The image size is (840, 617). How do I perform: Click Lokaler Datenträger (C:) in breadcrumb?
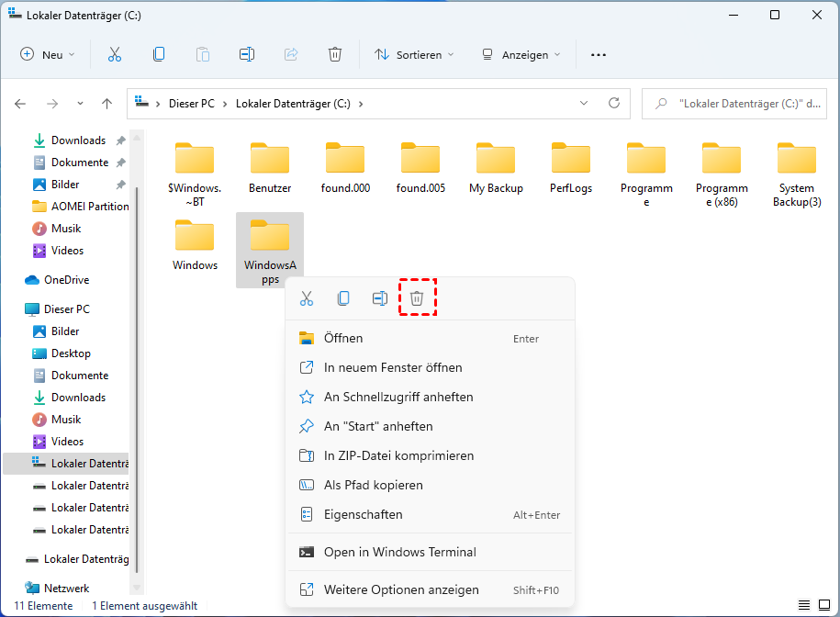(293, 104)
